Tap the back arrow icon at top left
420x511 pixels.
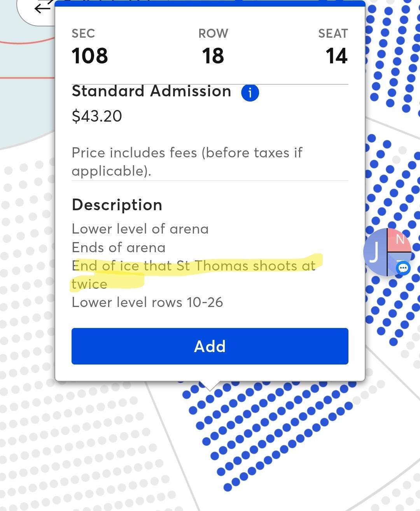coord(43,7)
